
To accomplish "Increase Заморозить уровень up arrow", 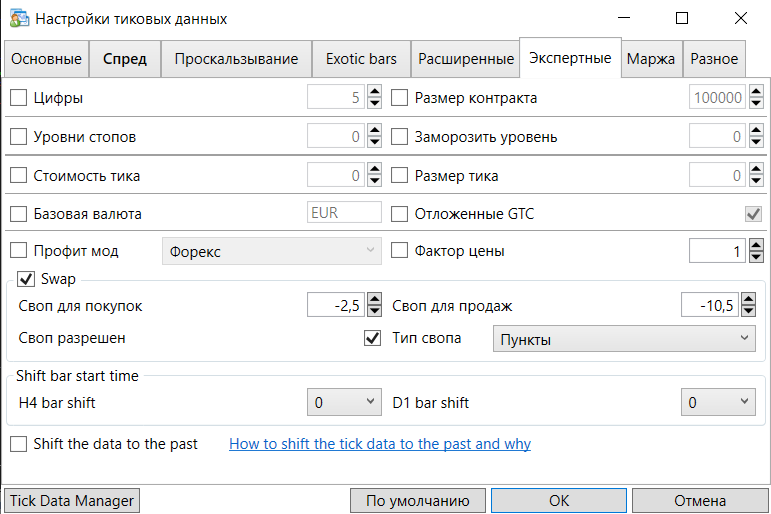I will [x=756, y=130].
